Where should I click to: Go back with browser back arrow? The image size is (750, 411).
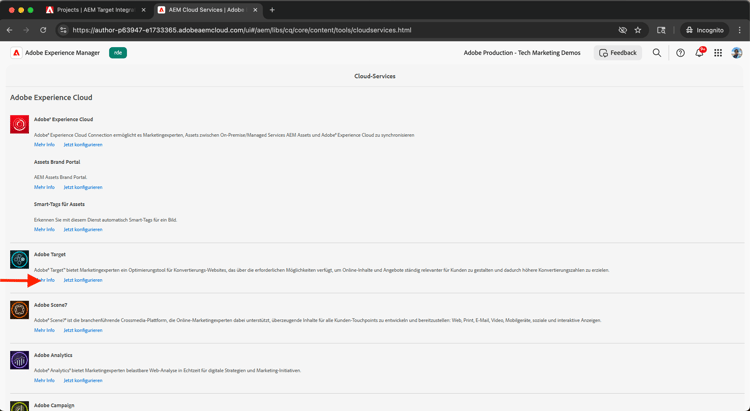tap(10, 30)
